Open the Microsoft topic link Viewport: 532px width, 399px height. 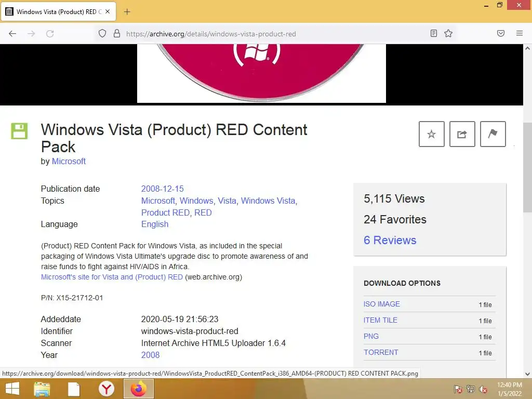pyautogui.click(x=158, y=201)
